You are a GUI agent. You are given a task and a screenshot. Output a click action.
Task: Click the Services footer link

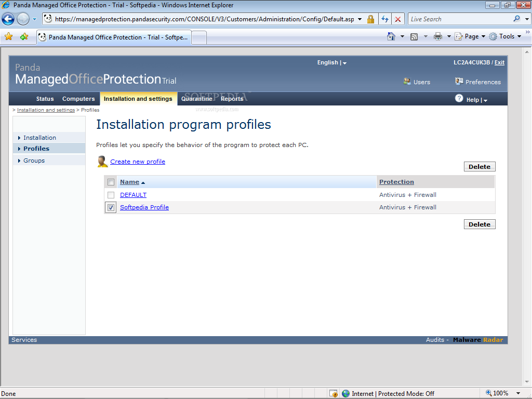point(24,340)
